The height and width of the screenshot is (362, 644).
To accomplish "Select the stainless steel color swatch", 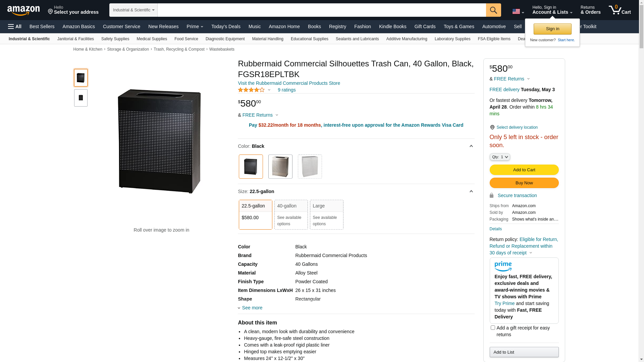I will [x=280, y=167].
